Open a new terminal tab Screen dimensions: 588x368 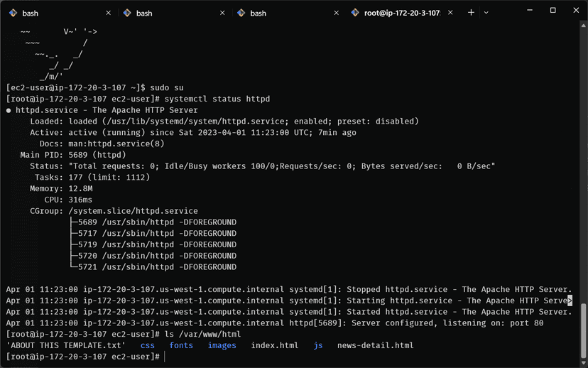point(471,13)
